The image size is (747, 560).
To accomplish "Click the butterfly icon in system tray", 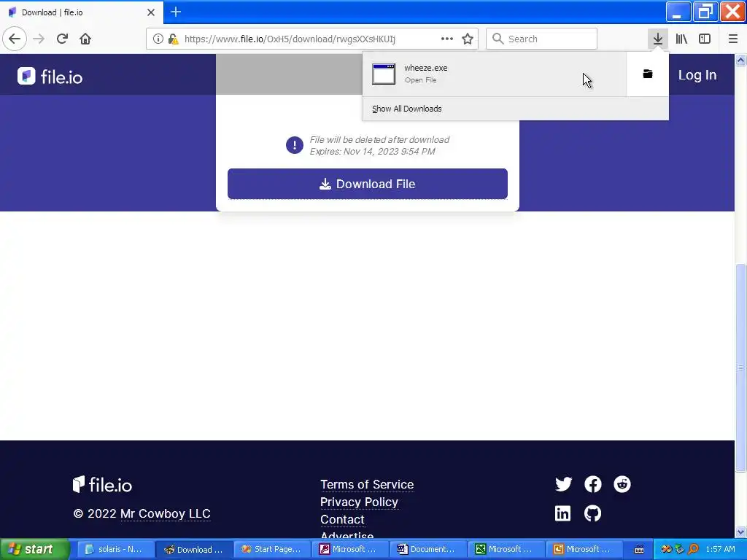I will coord(666,549).
